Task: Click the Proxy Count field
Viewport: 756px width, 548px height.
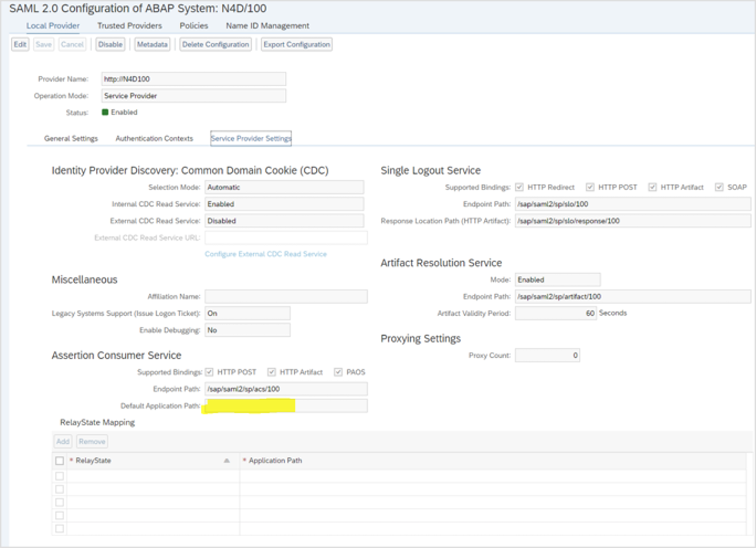Action: click(x=547, y=356)
